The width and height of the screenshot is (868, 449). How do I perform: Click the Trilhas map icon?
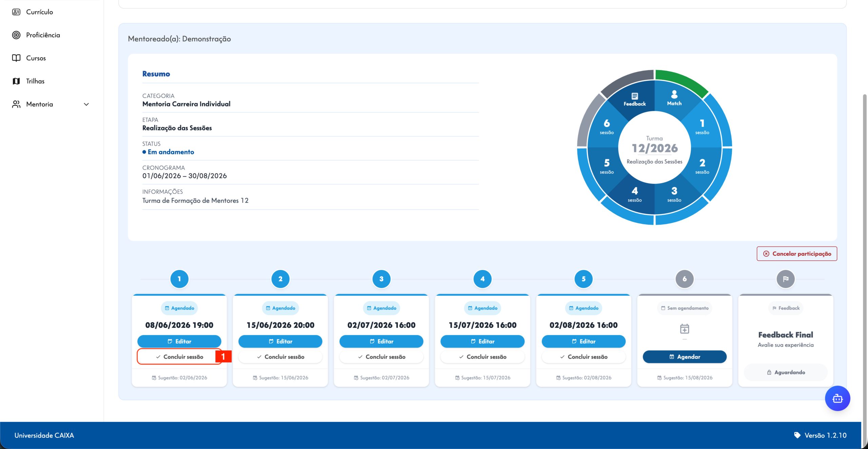[16, 81]
